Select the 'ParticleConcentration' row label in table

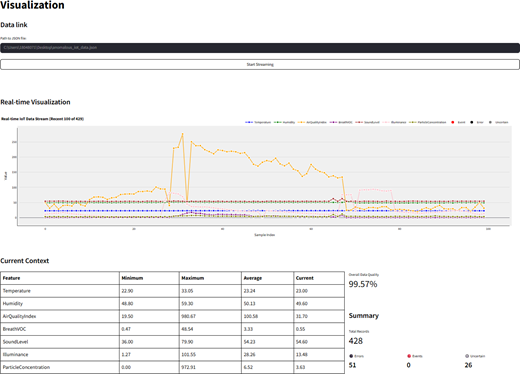coord(26,367)
